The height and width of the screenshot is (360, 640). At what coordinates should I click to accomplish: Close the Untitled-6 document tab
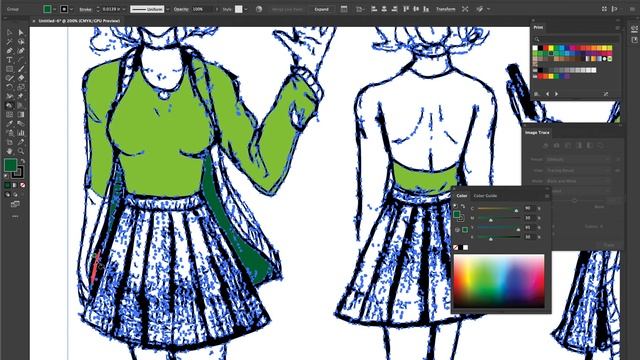point(33,20)
